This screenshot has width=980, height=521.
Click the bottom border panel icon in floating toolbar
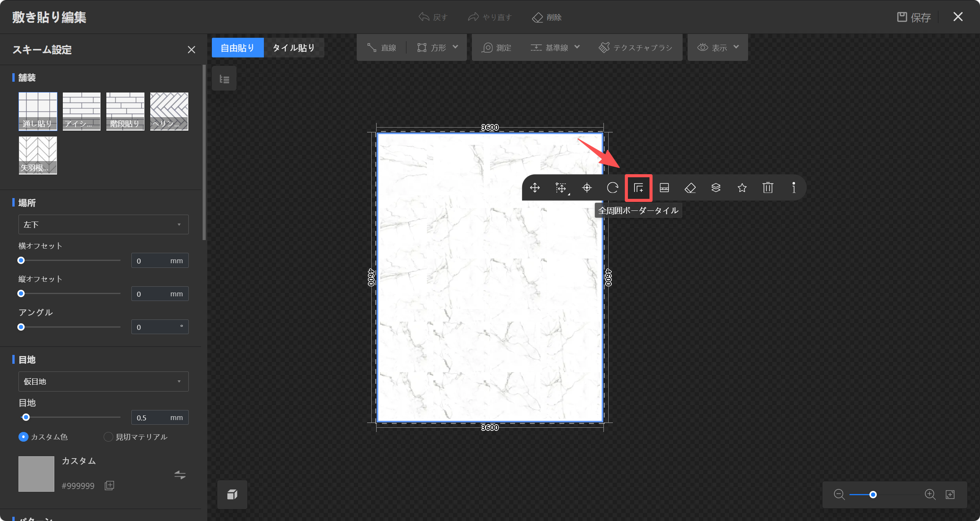[664, 188]
